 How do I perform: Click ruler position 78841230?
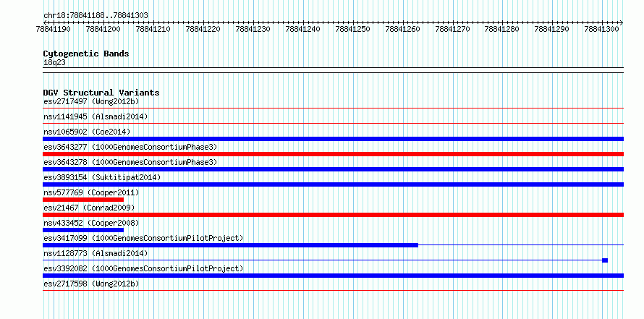point(253,29)
